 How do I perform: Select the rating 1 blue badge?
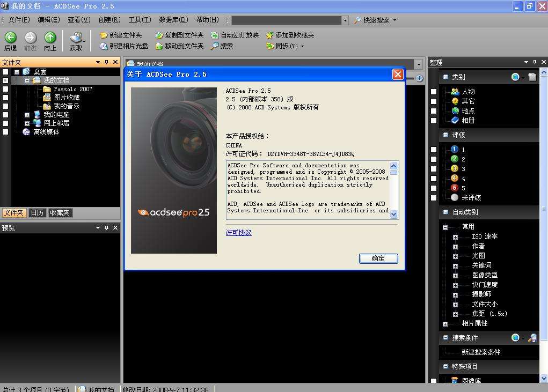click(x=454, y=150)
